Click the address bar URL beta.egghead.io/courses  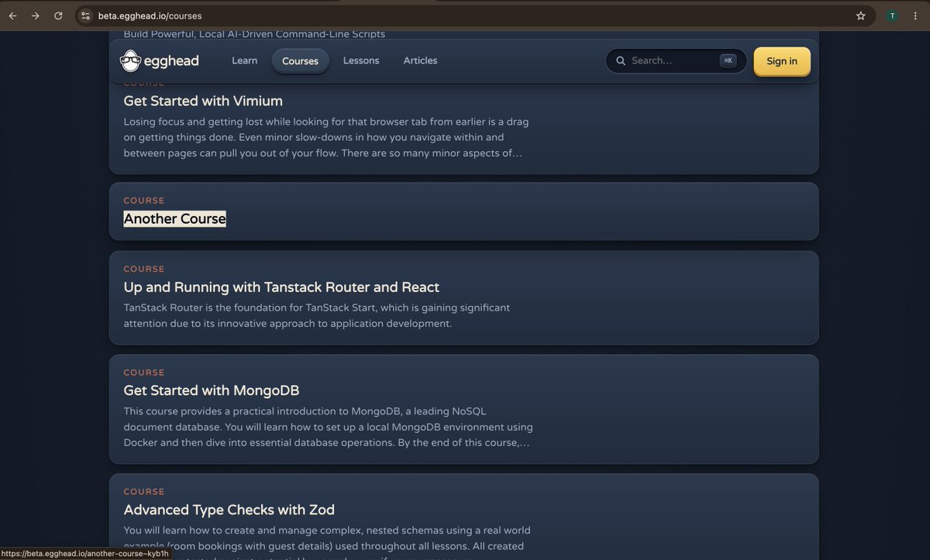[x=150, y=15]
